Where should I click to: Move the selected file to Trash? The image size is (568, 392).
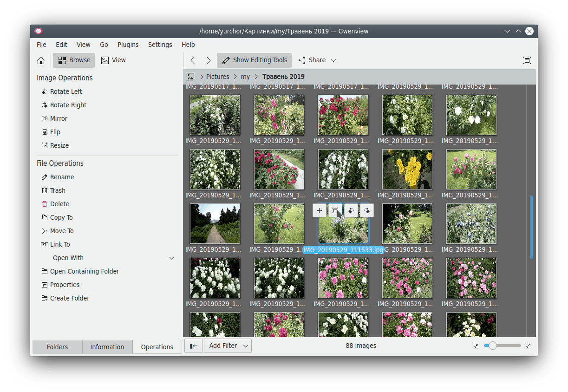pos(53,190)
